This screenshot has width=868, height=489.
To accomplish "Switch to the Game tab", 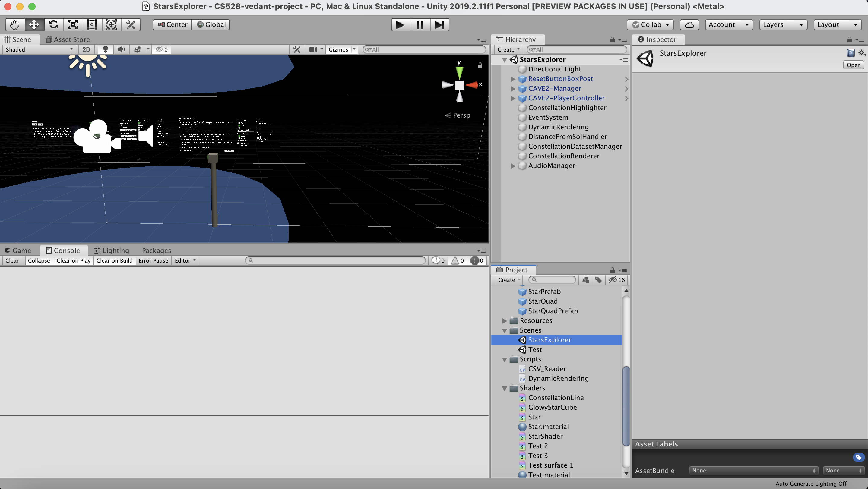I will pyautogui.click(x=17, y=251).
